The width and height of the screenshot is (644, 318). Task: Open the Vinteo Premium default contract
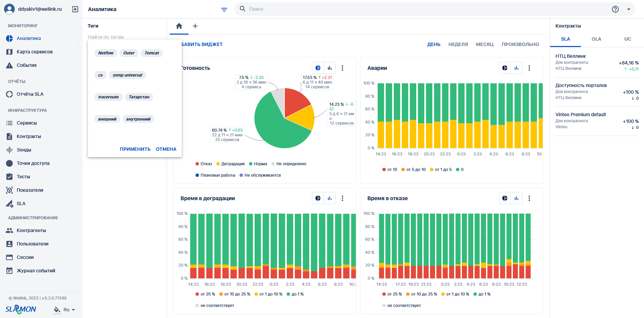597,121
